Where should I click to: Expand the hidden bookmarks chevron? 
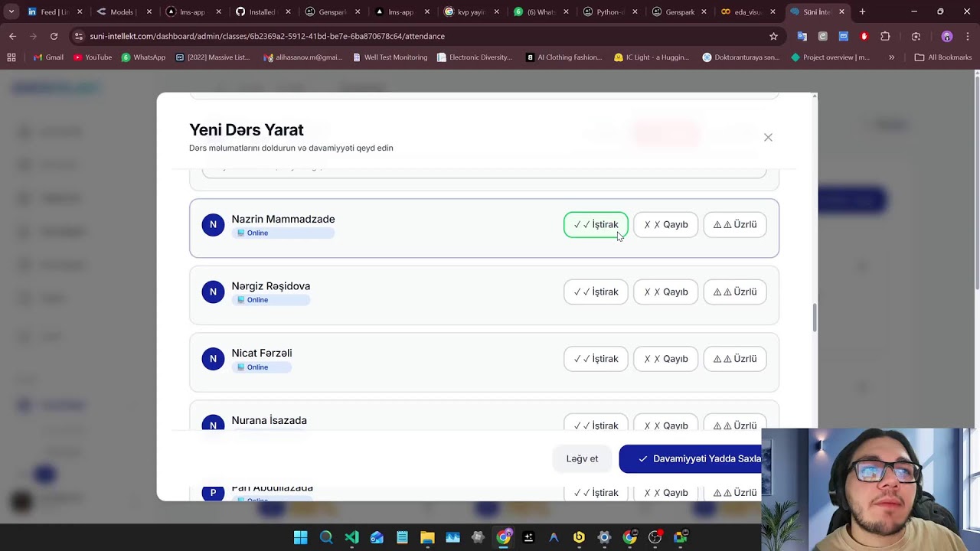coord(891,57)
